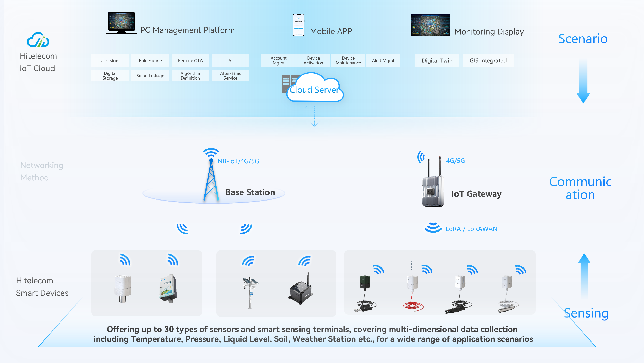Click the Hitelecom IoT Cloud logo
This screenshot has height=363, width=644.
[38, 40]
